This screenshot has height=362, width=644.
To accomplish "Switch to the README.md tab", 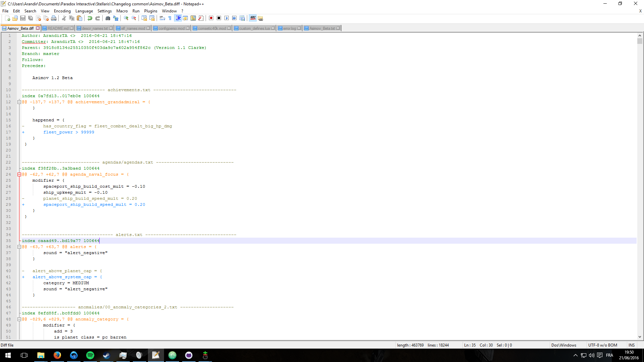I will click(58, 28).
